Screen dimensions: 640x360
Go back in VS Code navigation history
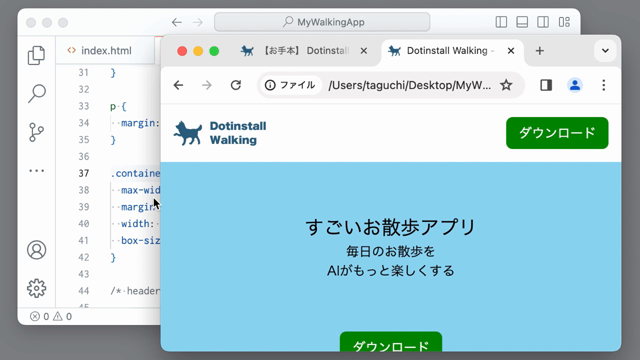tap(176, 22)
